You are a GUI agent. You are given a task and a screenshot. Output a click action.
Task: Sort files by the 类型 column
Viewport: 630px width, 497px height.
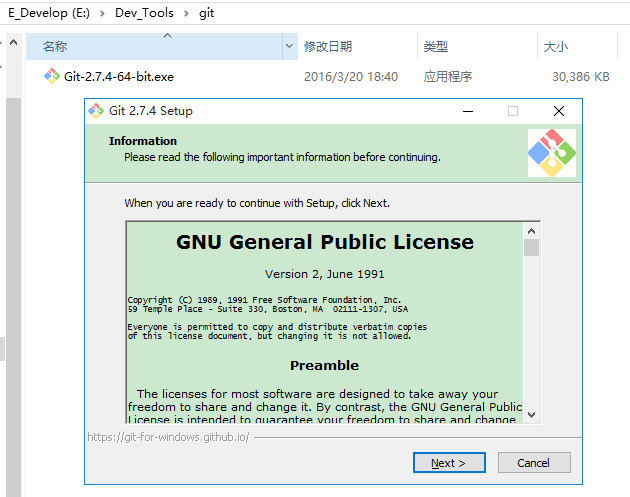(x=477, y=47)
